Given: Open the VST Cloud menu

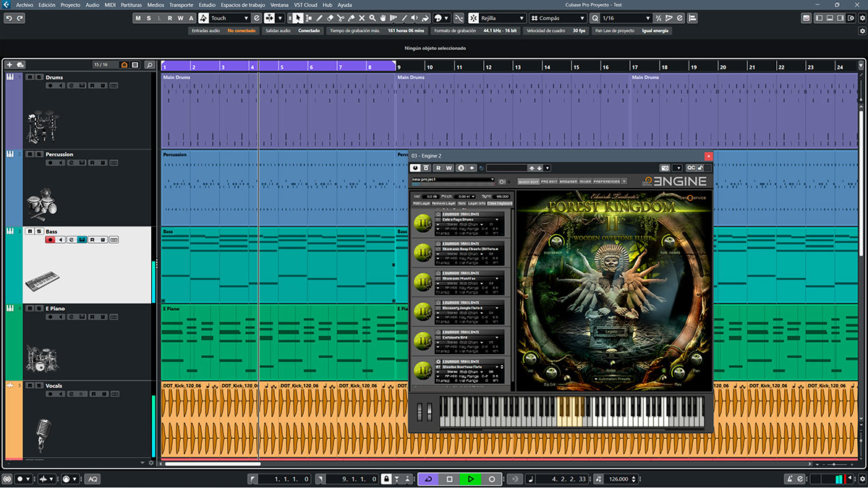Looking at the screenshot, I should pyautogui.click(x=305, y=4).
